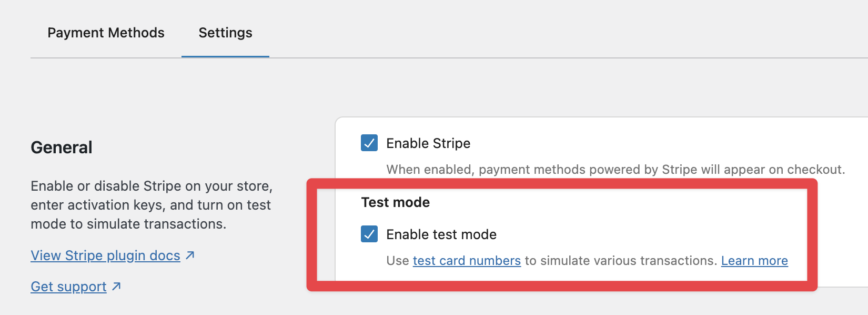Click the "Enable test mode" label text

click(441, 234)
